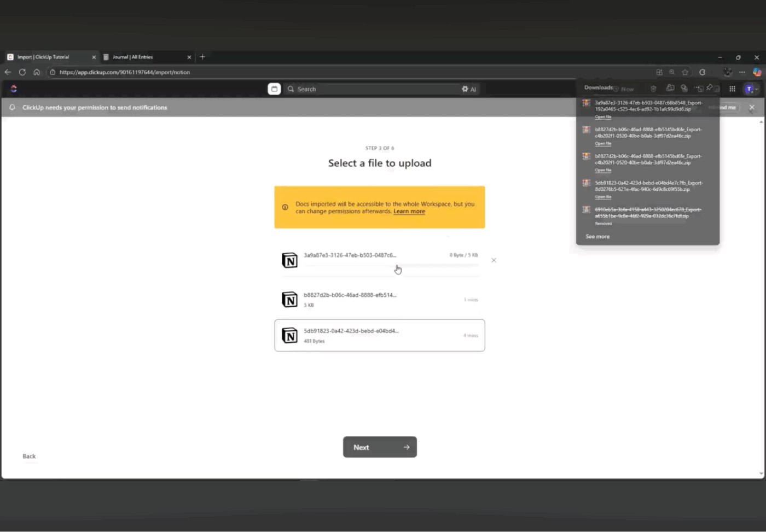Click the Notion icon of b8827d2b file
Viewport: 766px width, 532px height.
(289, 300)
